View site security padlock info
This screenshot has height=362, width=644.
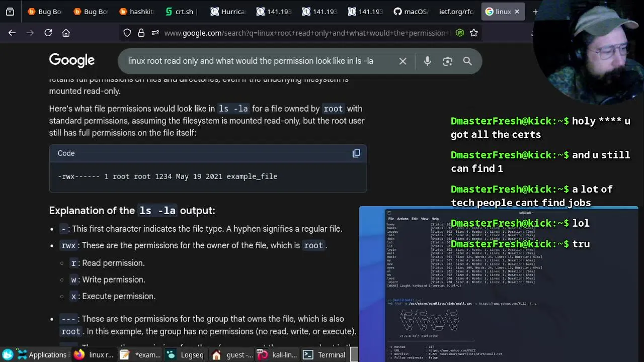point(141,33)
